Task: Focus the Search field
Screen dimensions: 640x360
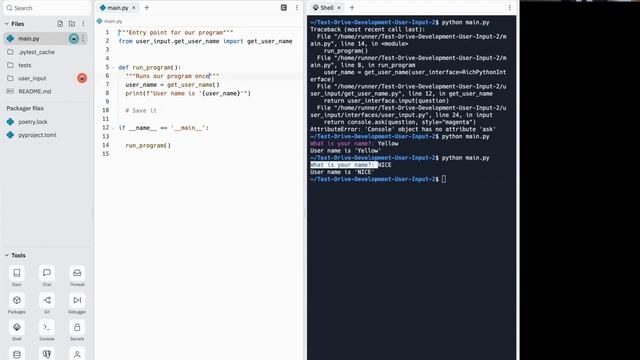Action: [47, 8]
